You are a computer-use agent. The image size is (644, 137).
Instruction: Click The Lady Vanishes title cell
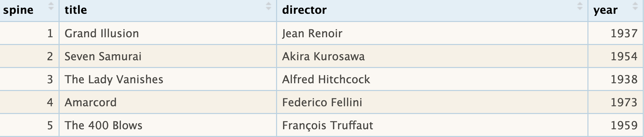click(114, 79)
